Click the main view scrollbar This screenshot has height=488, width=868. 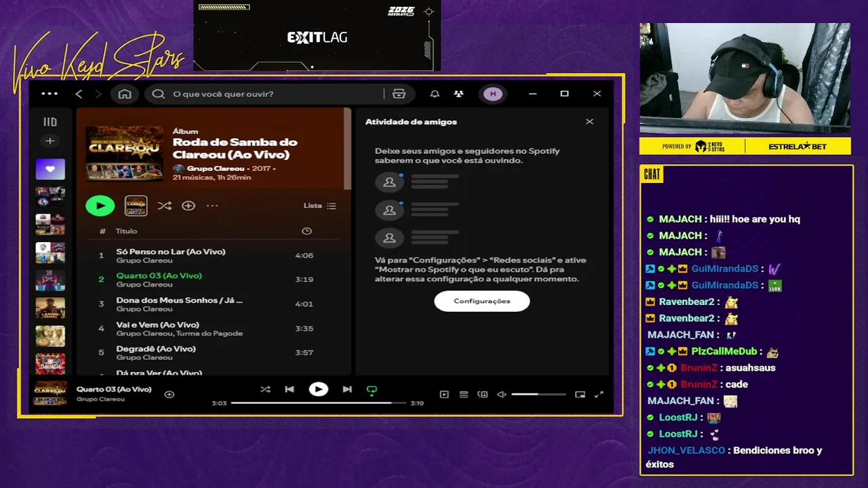pyautogui.click(x=348, y=149)
